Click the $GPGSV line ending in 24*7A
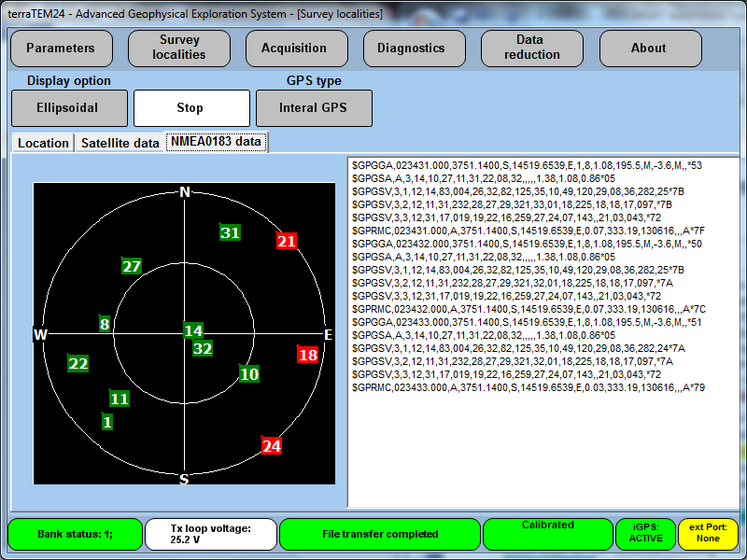 (x=518, y=348)
